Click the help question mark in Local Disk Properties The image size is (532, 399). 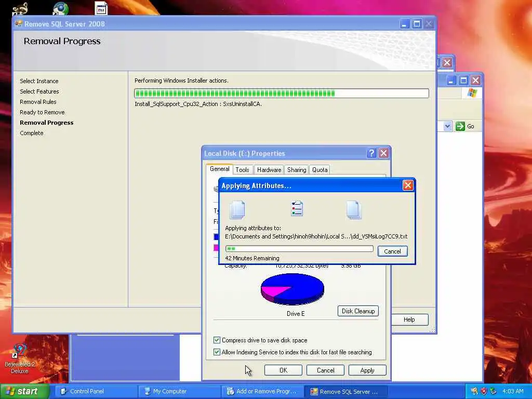point(371,153)
